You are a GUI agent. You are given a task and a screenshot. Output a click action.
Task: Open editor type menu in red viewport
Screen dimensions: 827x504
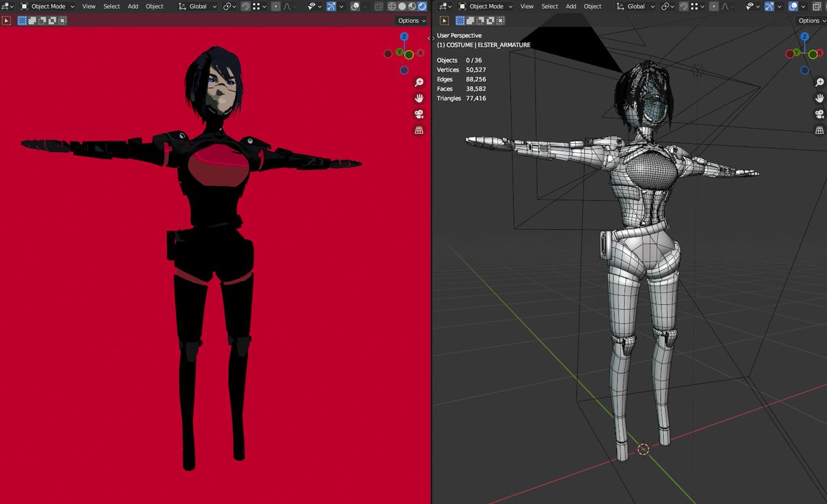point(8,6)
